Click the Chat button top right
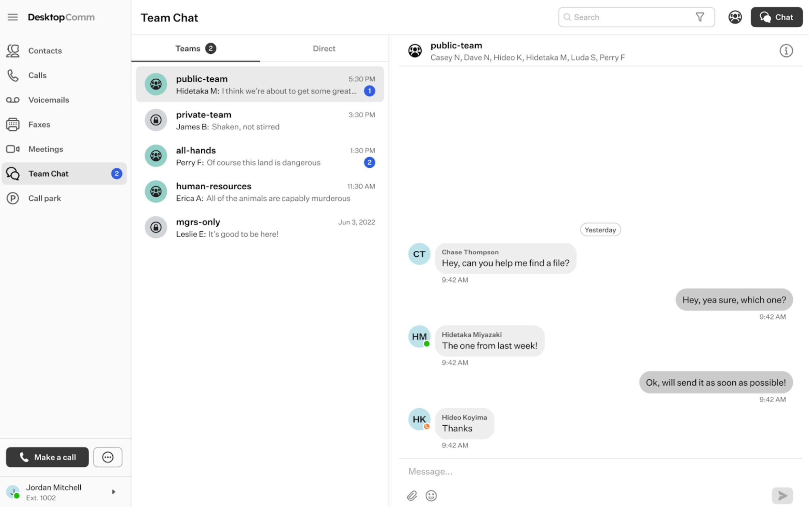 [x=776, y=17]
